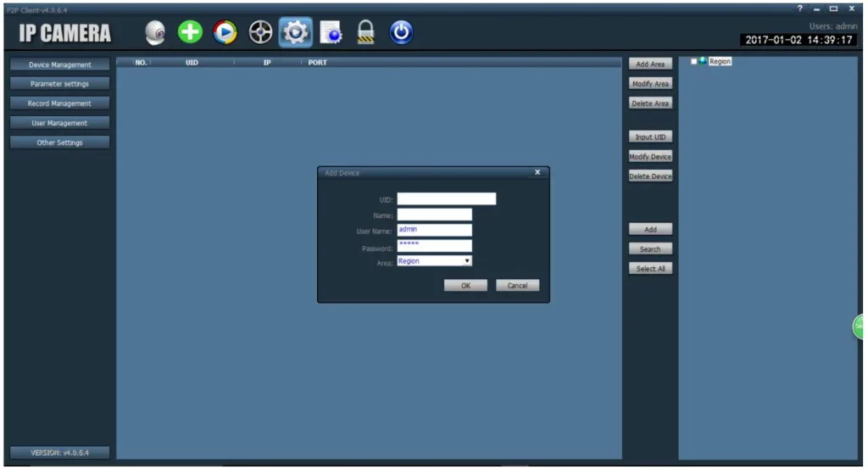
Task: Click the padlock lock icon
Action: pyautogui.click(x=365, y=32)
